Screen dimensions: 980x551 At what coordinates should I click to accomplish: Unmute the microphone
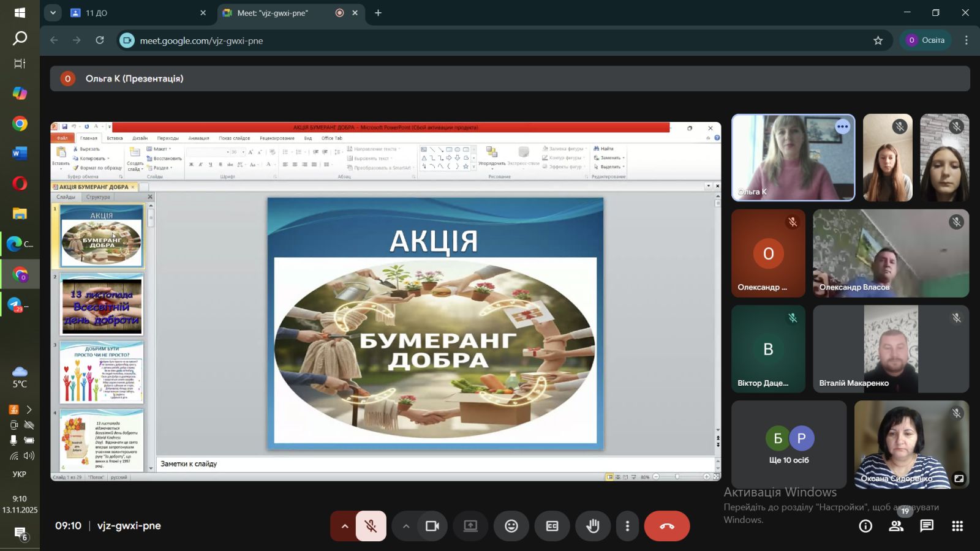pos(371,526)
